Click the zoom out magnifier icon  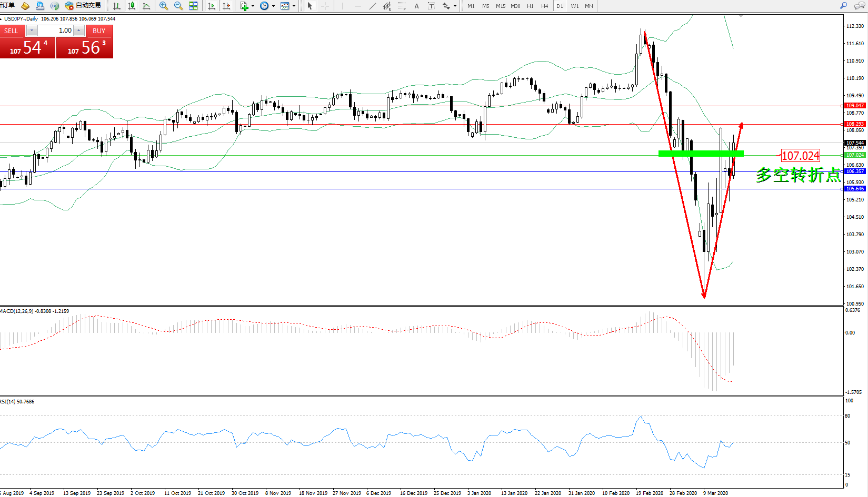coord(178,6)
